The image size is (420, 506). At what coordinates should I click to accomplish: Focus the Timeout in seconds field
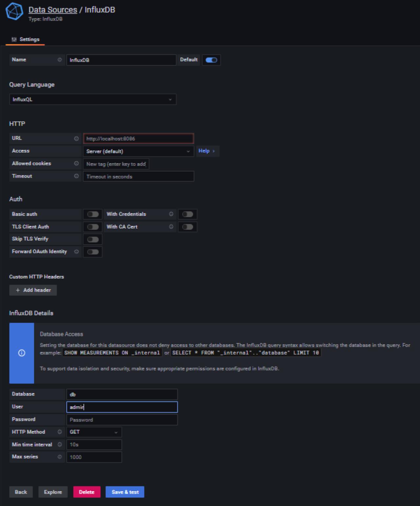click(138, 177)
